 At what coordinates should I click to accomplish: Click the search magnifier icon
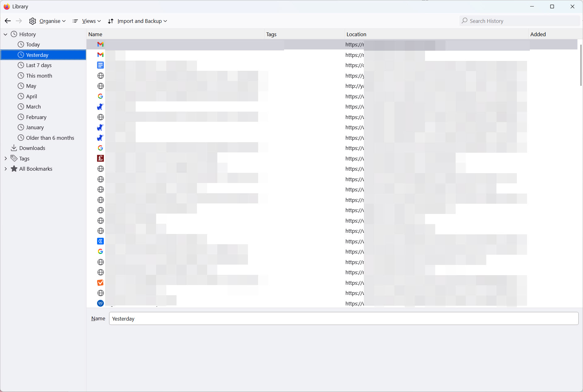click(464, 21)
